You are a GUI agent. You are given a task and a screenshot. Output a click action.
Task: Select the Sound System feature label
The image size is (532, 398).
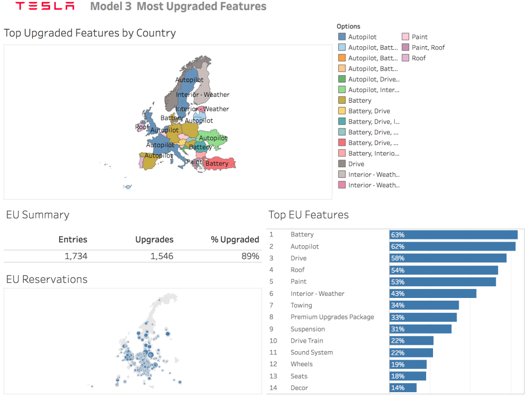[x=311, y=352]
